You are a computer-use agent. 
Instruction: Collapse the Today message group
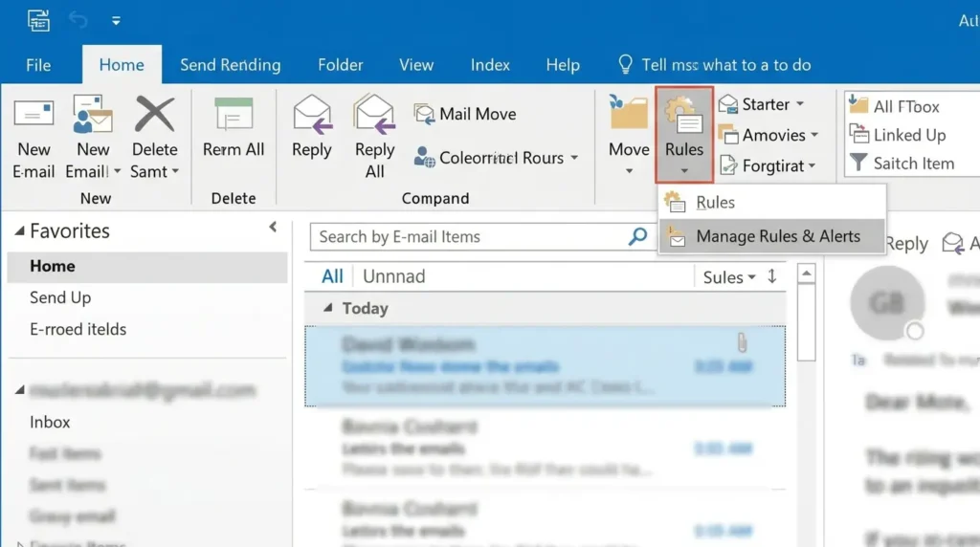[327, 308]
